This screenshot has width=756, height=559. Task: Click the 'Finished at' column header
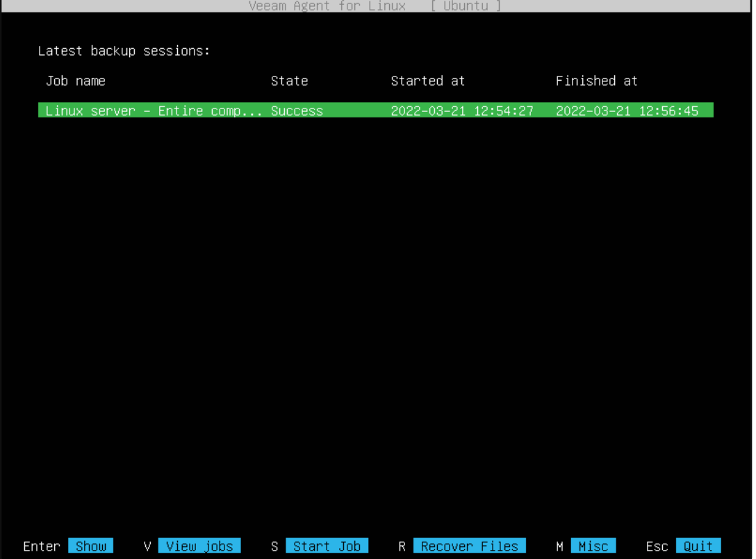pos(596,81)
